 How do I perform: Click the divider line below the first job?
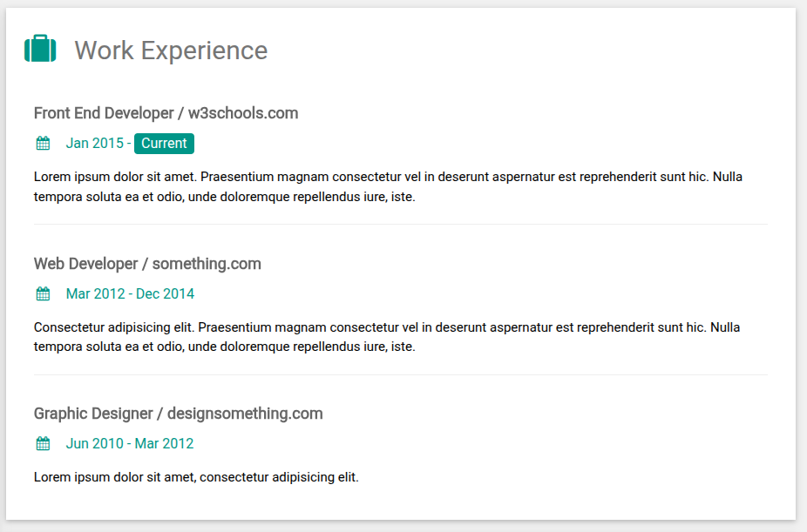pos(400,225)
